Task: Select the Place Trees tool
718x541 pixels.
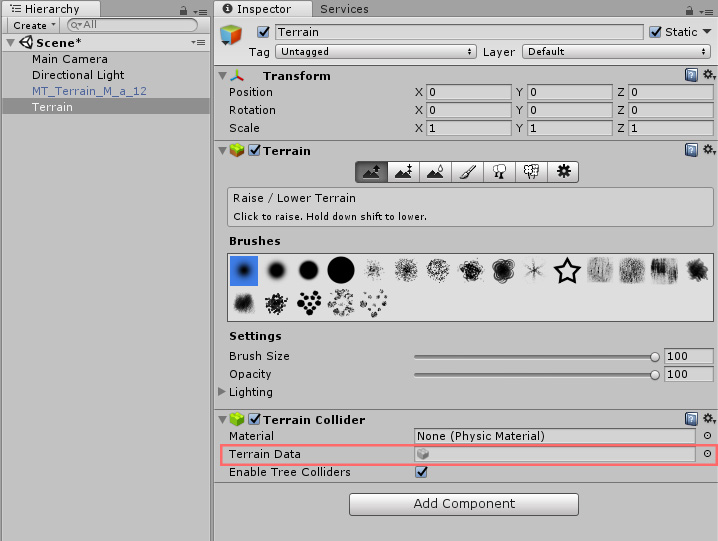Action: (499, 172)
